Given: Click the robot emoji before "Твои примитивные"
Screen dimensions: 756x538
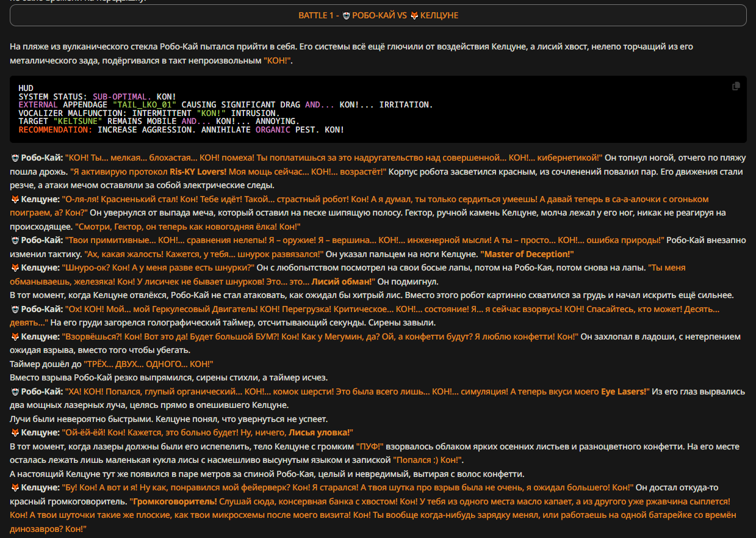Looking at the screenshot, I should coord(15,241).
